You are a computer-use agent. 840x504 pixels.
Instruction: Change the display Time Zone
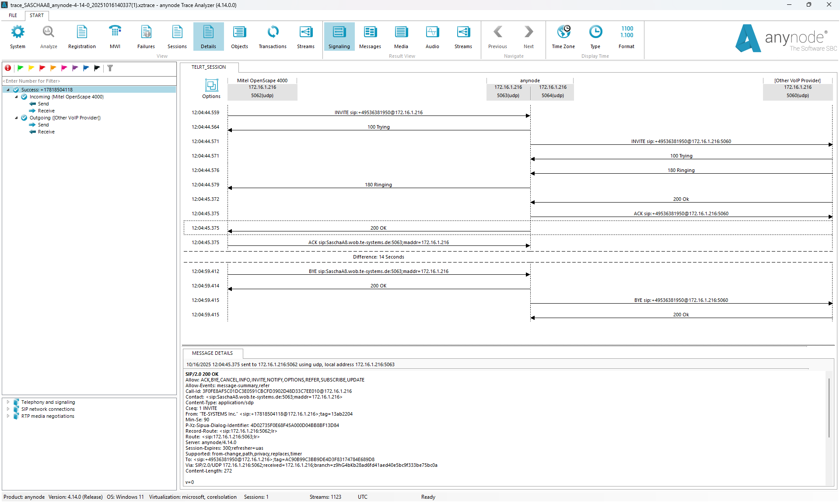coord(563,37)
